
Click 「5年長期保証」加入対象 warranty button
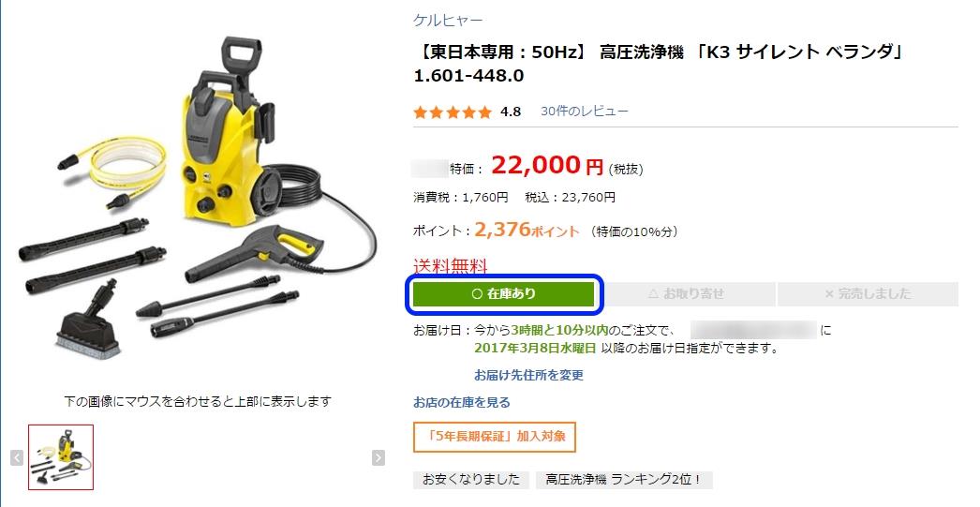pyautogui.click(x=494, y=437)
